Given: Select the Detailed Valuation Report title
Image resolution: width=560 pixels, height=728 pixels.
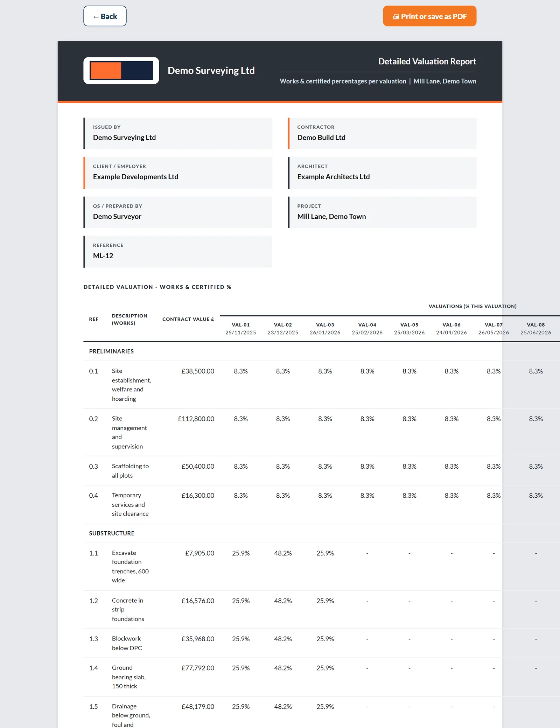Looking at the screenshot, I should 427,62.
